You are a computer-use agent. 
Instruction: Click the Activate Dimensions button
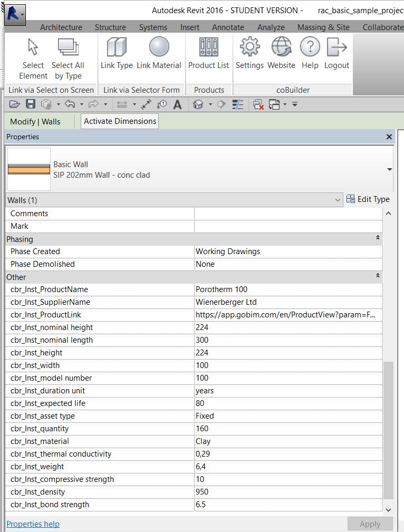pyautogui.click(x=120, y=121)
